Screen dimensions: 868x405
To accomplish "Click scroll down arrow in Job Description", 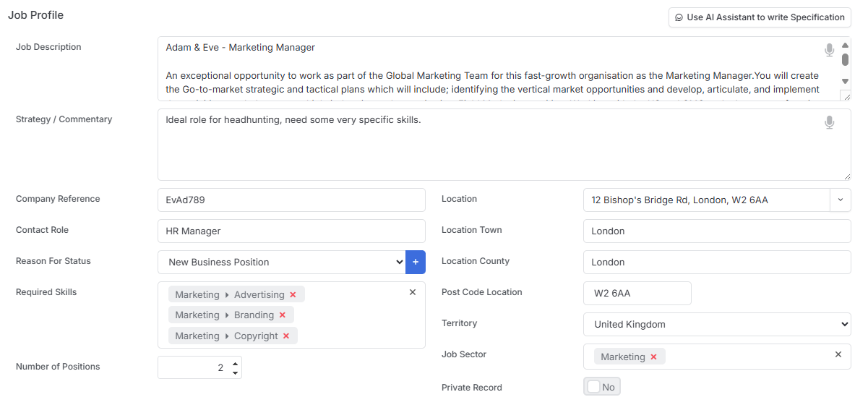I will point(845,81).
